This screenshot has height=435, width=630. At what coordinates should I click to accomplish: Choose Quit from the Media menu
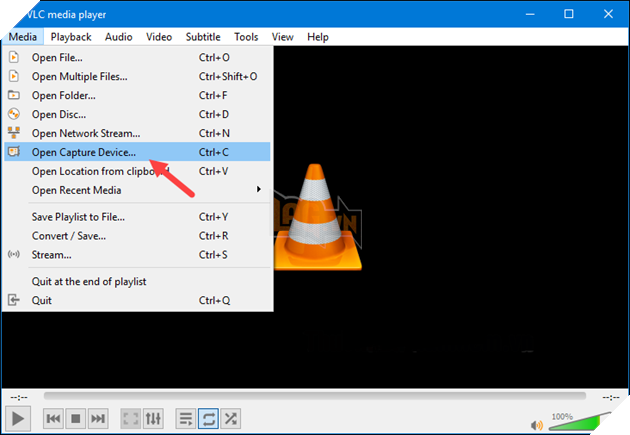pos(137,300)
